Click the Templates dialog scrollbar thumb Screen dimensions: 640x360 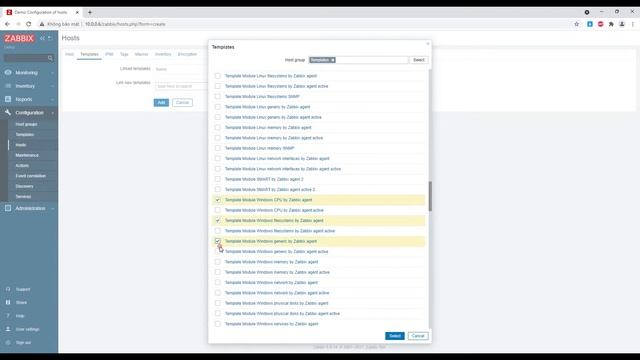430,196
